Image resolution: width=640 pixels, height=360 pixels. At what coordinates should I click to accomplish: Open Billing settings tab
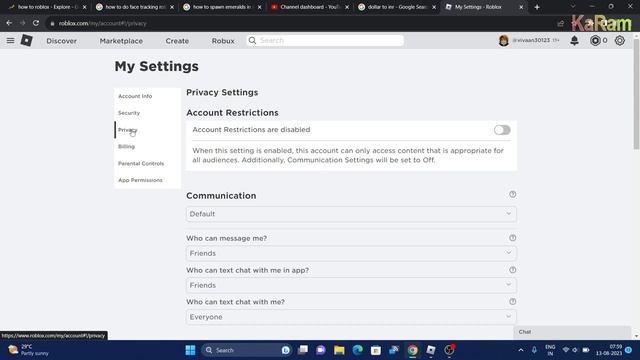click(127, 147)
